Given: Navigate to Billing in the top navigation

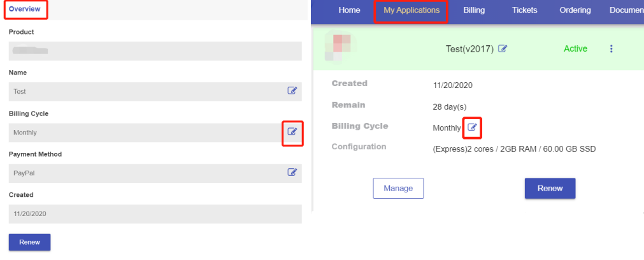Looking at the screenshot, I should pyautogui.click(x=474, y=10).
